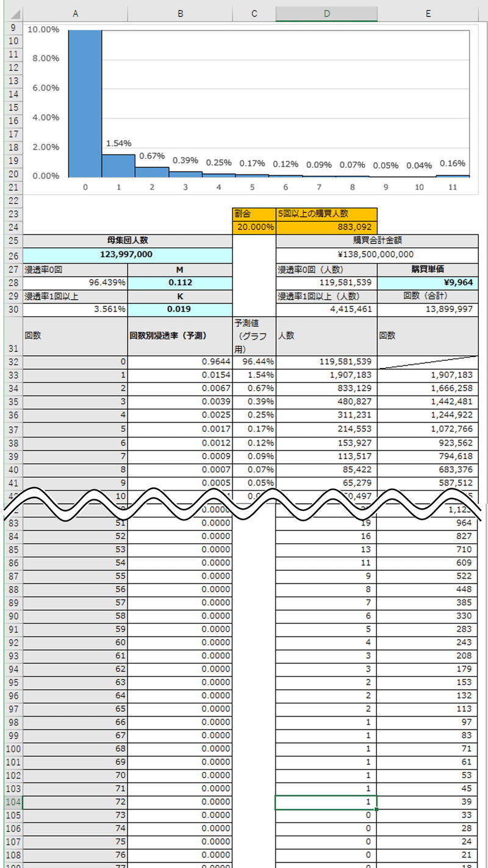488x868 pixels.
Task: Select the 1,072,766 cell
Action: pyautogui.click(x=429, y=430)
